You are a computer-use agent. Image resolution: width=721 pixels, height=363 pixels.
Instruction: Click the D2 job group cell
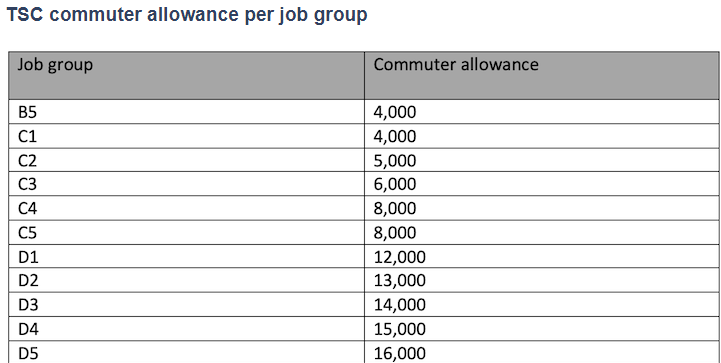coord(186,280)
